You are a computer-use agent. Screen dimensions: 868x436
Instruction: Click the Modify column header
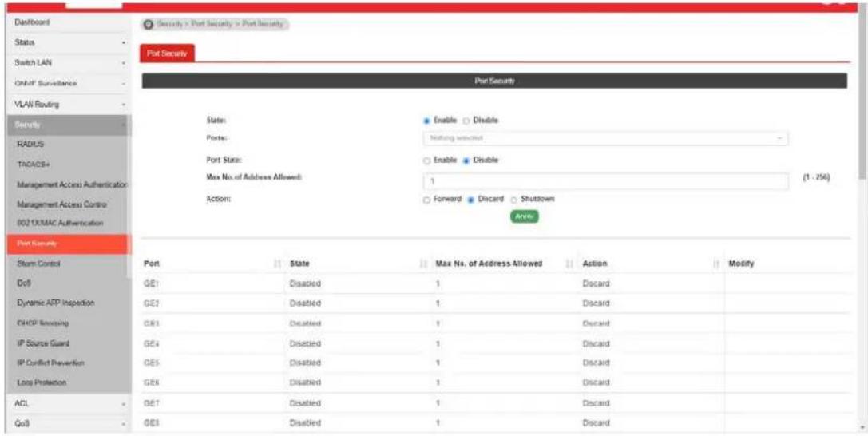click(741, 264)
